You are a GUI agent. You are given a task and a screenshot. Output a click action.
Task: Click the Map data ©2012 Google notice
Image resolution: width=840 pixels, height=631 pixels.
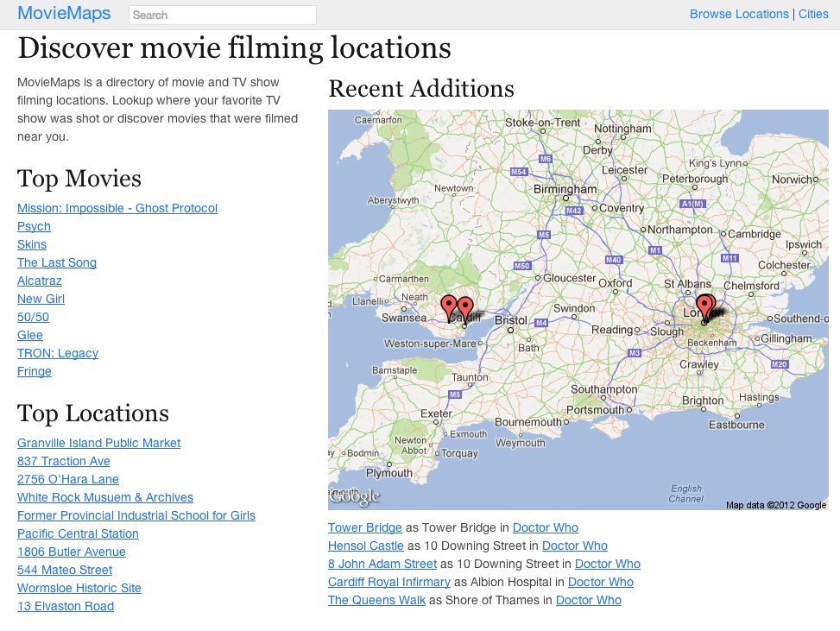(776, 505)
